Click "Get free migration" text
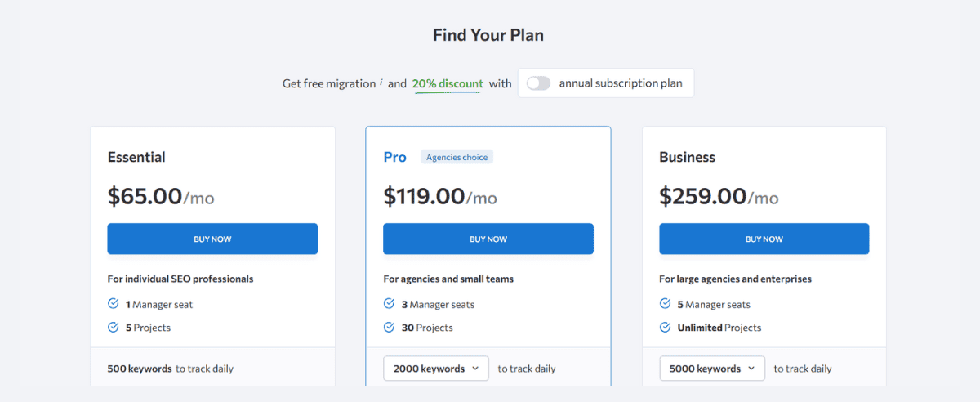Screen dimensions: 980x402 coord(329,83)
